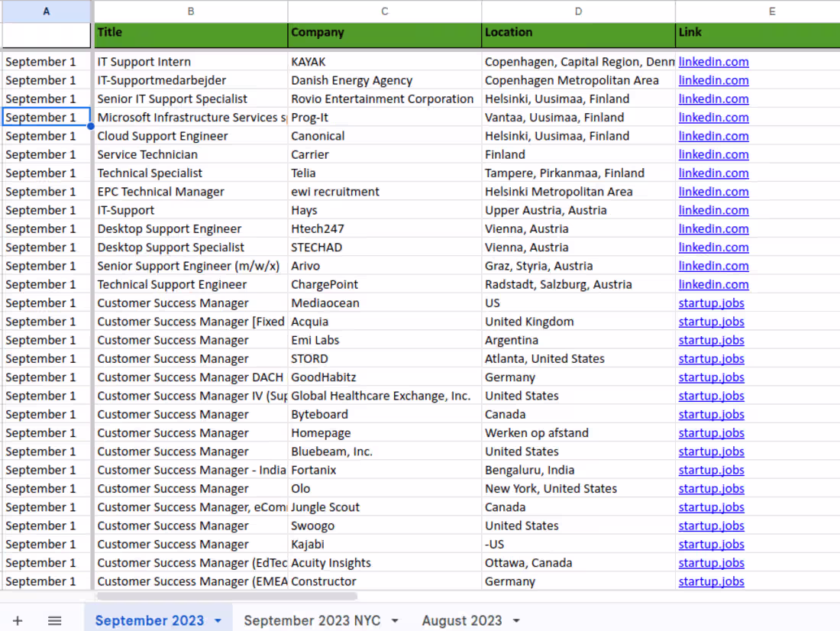Select the IT-Supportmedarbejder cell
This screenshot has height=631, width=840.
pyautogui.click(x=191, y=80)
